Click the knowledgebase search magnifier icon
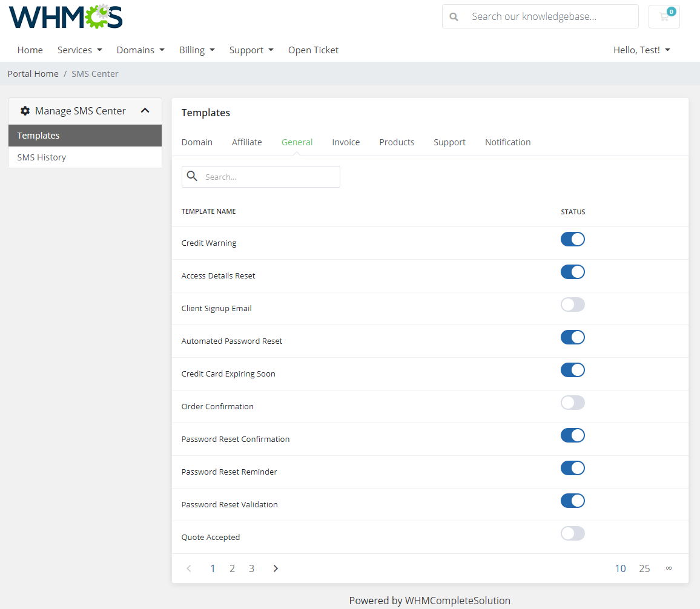The height and width of the screenshot is (609, 700). pyautogui.click(x=454, y=16)
